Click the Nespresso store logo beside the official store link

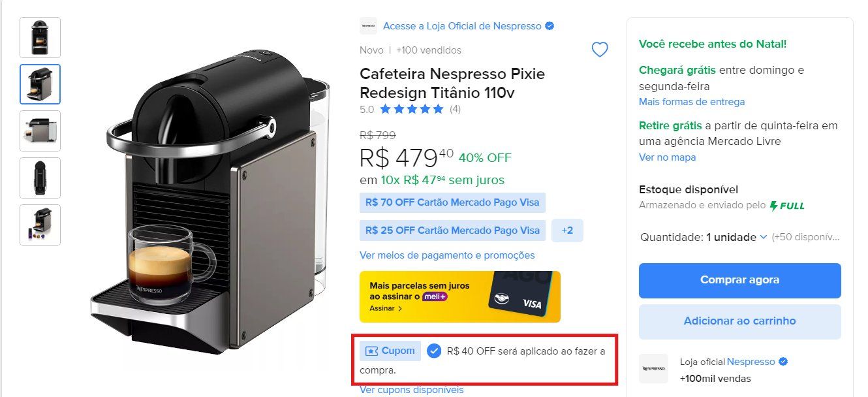tap(368, 26)
